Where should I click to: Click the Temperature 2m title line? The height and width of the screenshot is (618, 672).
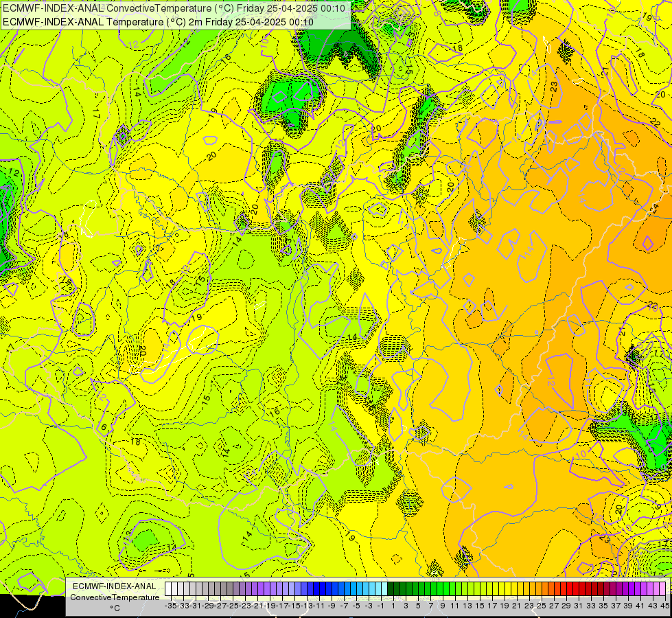tap(158, 22)
